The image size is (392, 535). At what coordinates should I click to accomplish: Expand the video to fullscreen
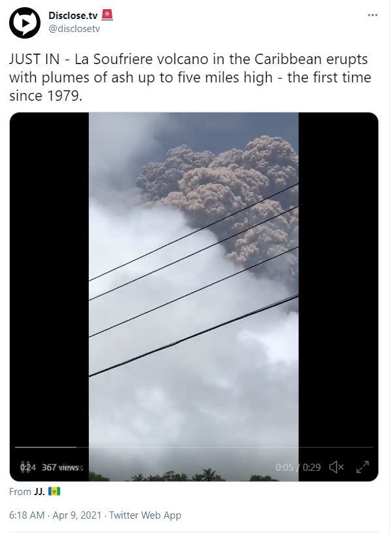363,467
